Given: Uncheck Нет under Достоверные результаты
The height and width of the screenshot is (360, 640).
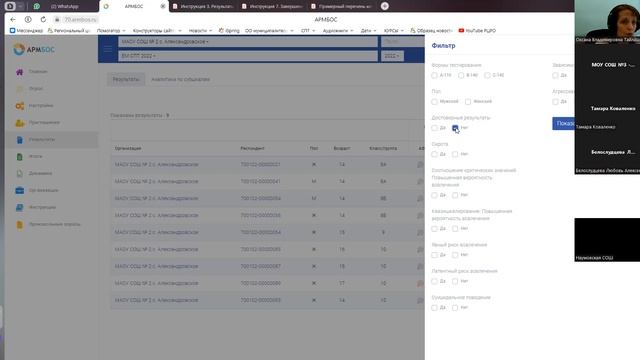Looking at the screenshot, I should click(455, 128).
